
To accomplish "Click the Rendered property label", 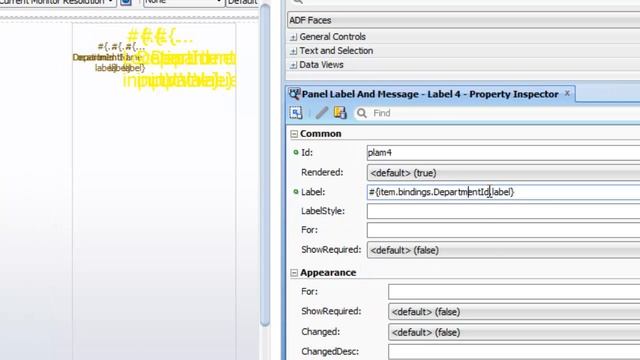I will (x=322, y=172).
